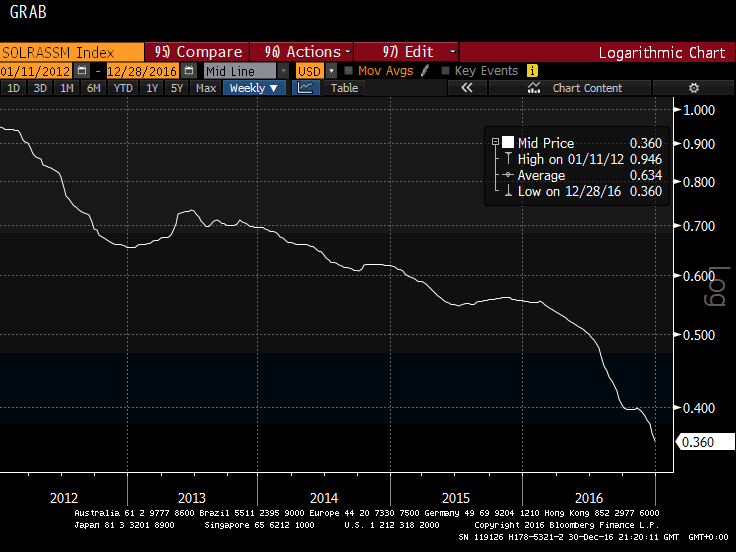Viewport: 736px width, 552px height.
Task: Select the 1D range tab
Action: tap(14, 88)
